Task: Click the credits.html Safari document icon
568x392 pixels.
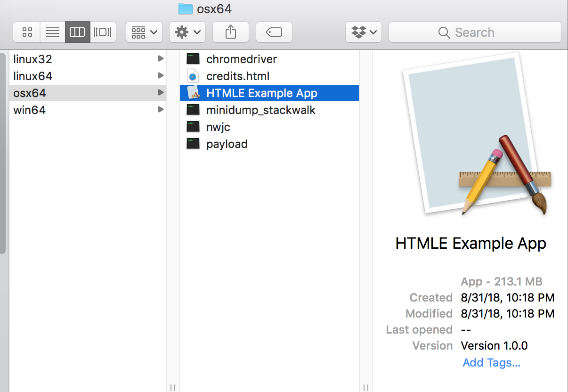Action: click(193, 76)
